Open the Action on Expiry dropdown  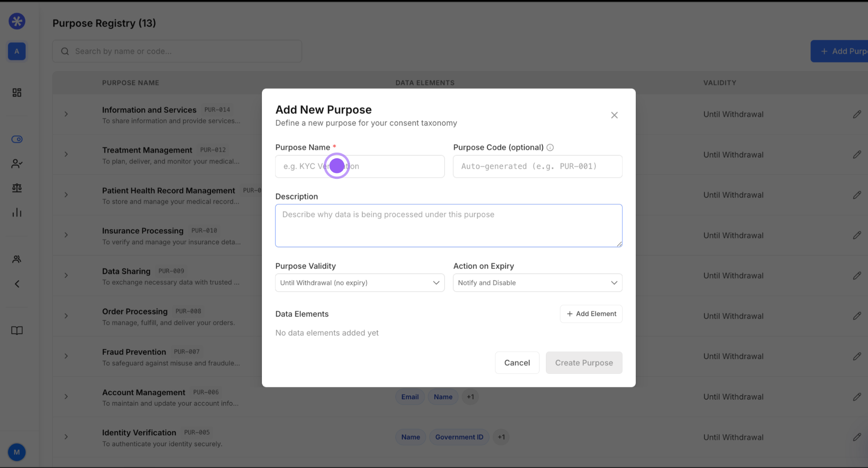coord(537,283)
